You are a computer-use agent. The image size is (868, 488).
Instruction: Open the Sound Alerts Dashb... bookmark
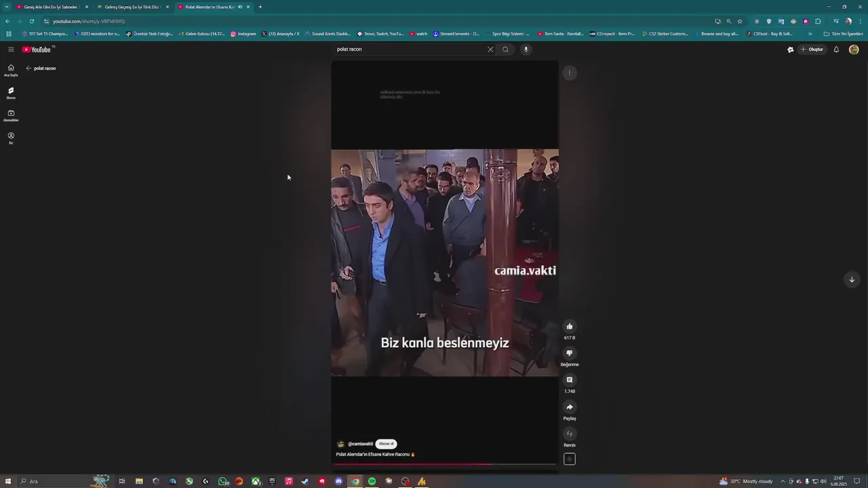pos(328,34)
